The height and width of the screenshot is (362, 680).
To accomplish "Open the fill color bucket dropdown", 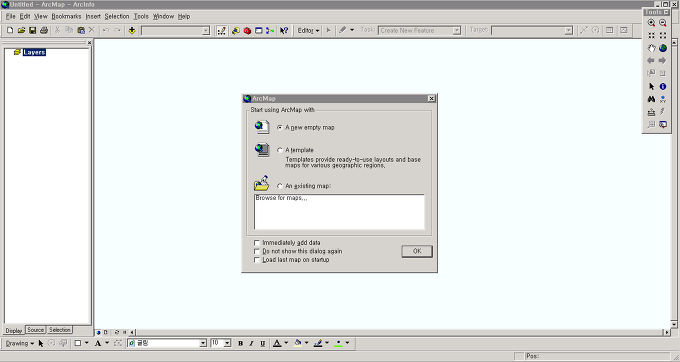I will 307,343.
